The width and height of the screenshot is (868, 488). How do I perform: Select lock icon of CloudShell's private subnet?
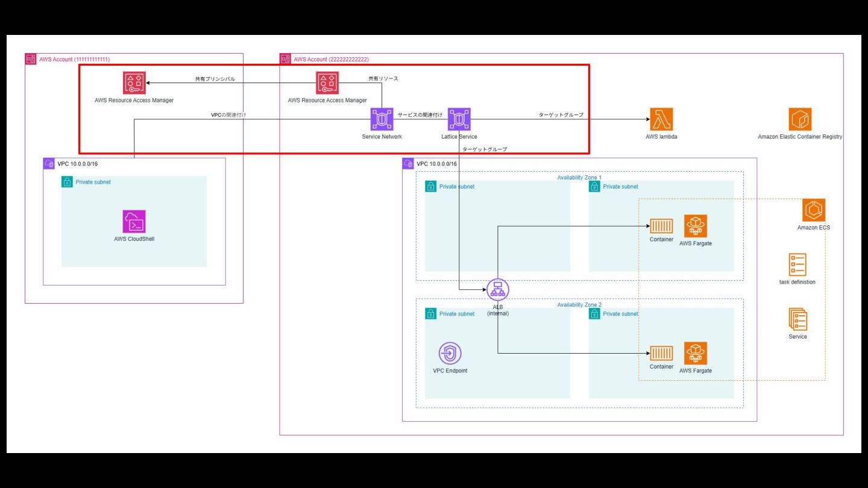[x=67, y=182]
